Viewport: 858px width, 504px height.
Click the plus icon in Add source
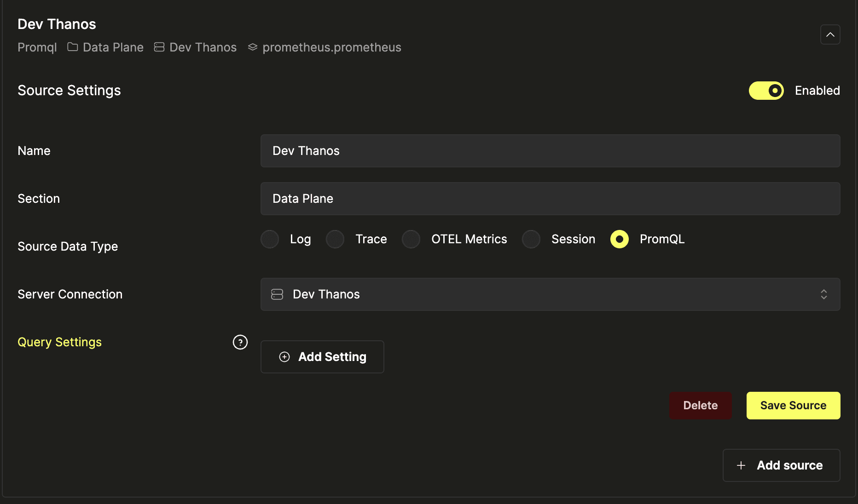pyautogui.click(x=741, y=465)
